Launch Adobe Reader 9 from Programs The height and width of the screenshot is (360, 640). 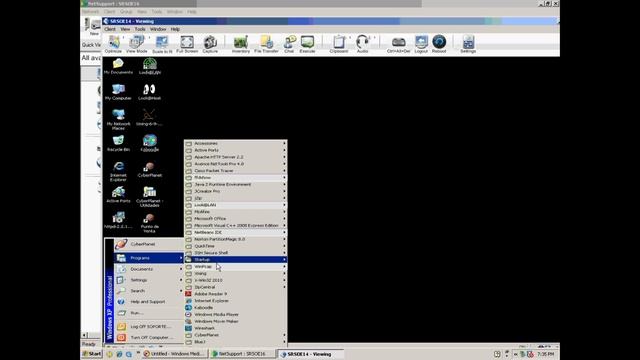[236, 294]
